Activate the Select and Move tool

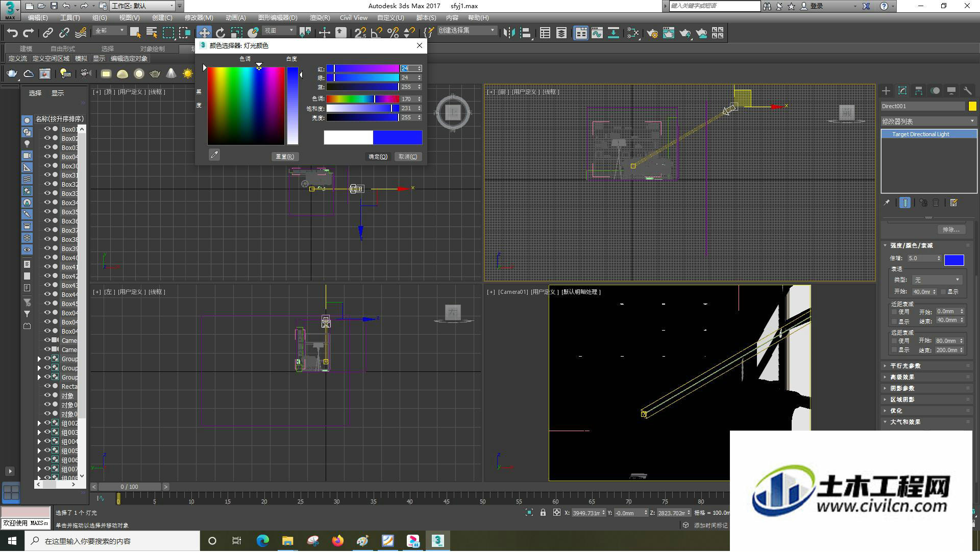click(204, 33)
